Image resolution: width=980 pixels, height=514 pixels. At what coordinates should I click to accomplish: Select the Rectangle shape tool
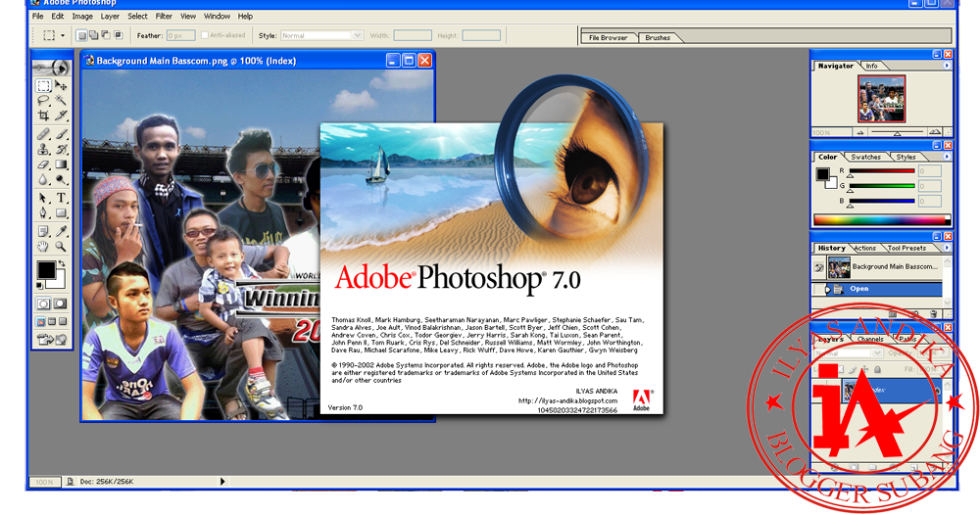coord(61,213)
